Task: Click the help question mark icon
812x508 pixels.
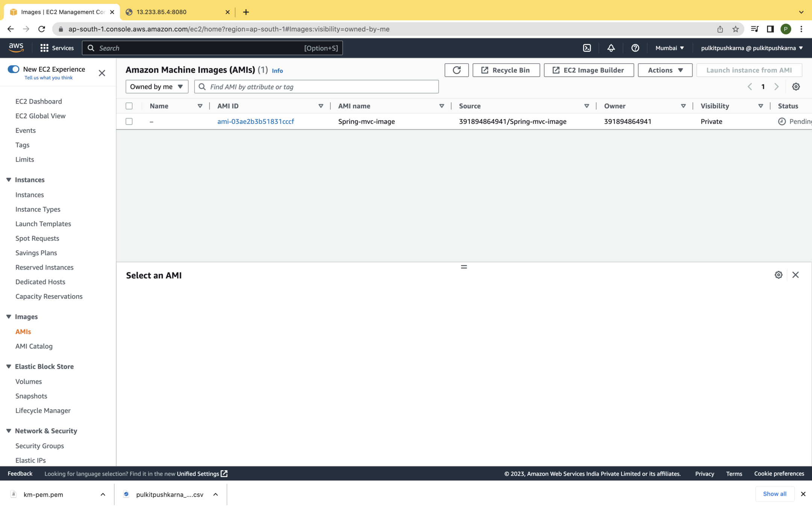Action: coord(635,48)
